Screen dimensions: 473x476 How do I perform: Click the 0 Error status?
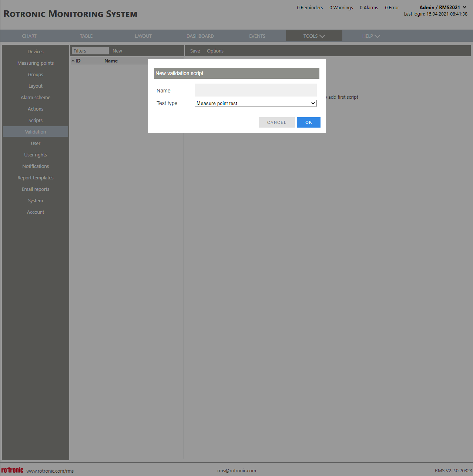(392, 7)
